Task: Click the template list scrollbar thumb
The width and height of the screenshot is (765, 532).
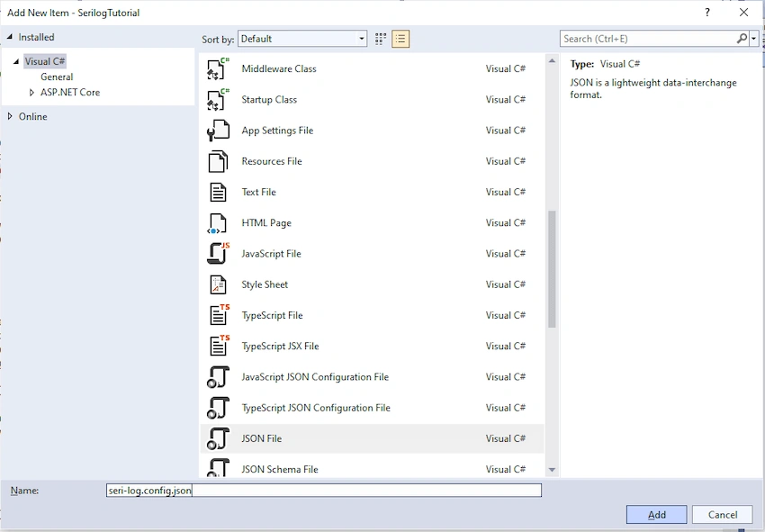Action: point(552,269)
